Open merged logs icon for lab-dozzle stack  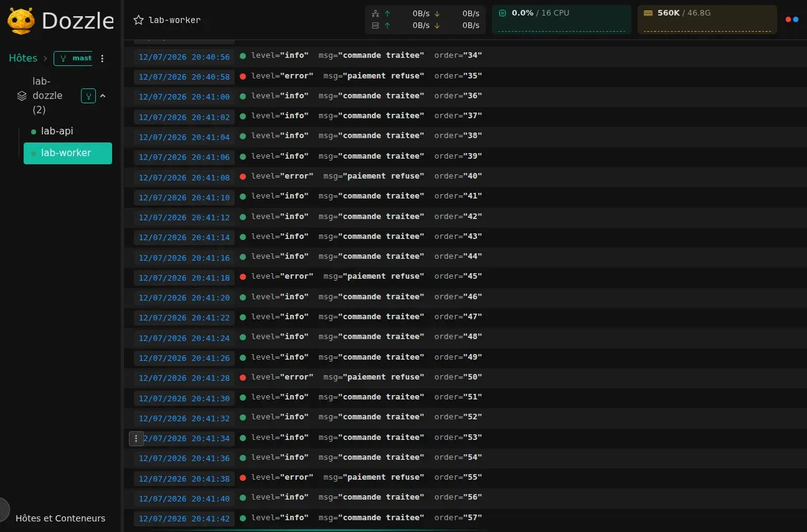(88, 96)
